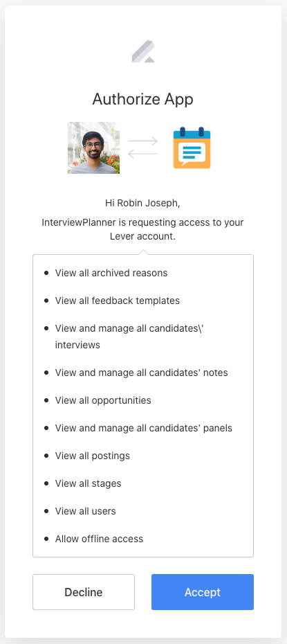Select "View all postings" permission
This screenshot has width=287, height=644.
93,456
